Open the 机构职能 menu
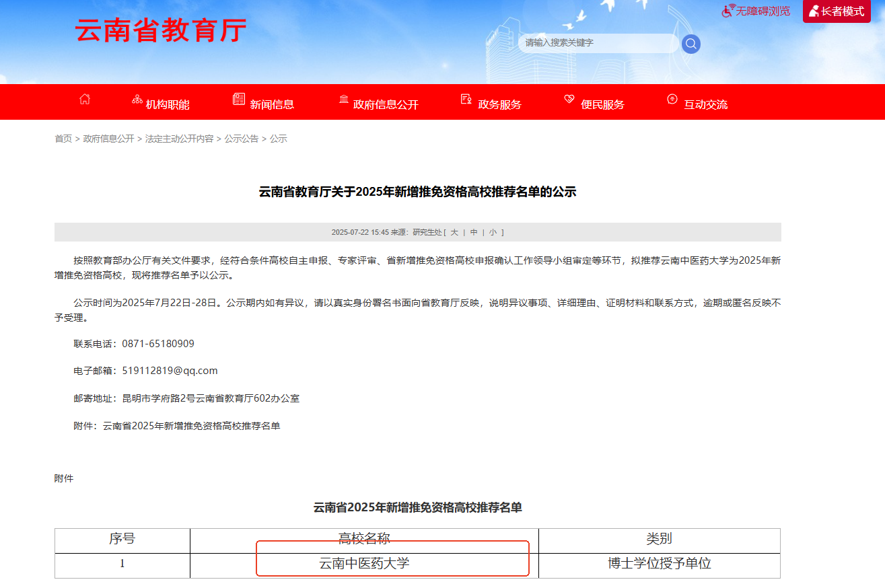The image size is (885, 588). [168, 104]
